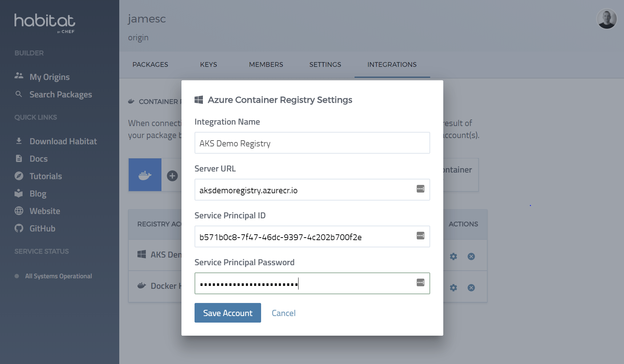Edit the Integration Name field
Viewport: 624px width, 364px height.
tap(312, 143)
